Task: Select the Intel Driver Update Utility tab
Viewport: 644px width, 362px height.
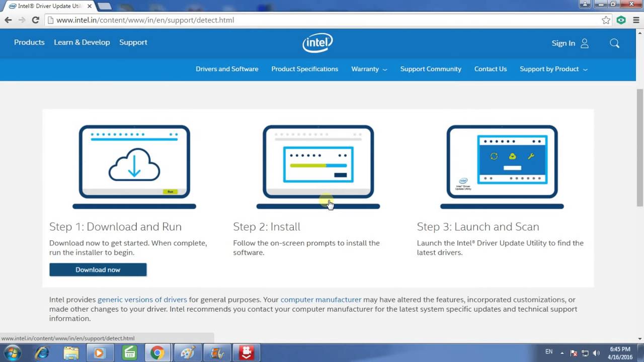Action: [x=48, y=6]
